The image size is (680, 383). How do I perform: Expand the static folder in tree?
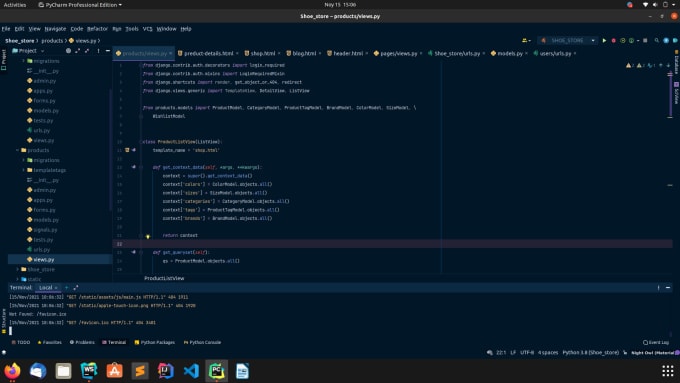[18, 279]
